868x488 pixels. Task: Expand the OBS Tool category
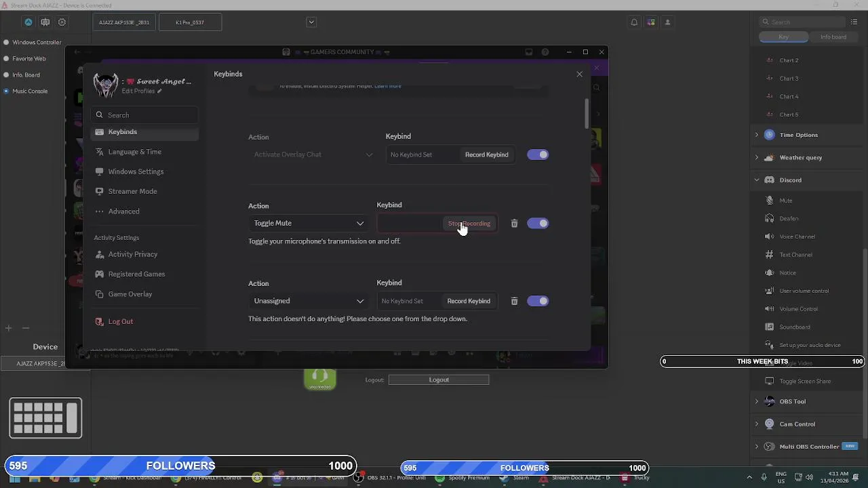757,401
